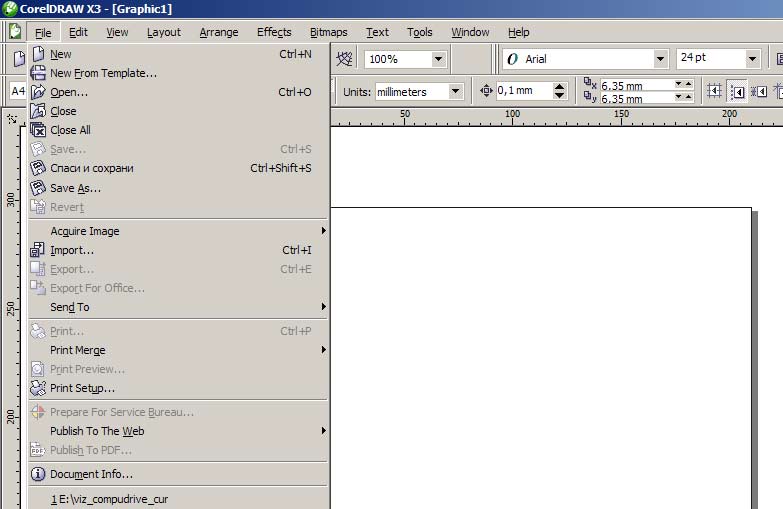783x509 pixels.
Task: Open the zoom level dropdown arrow
Action: [x=438, y=59]
